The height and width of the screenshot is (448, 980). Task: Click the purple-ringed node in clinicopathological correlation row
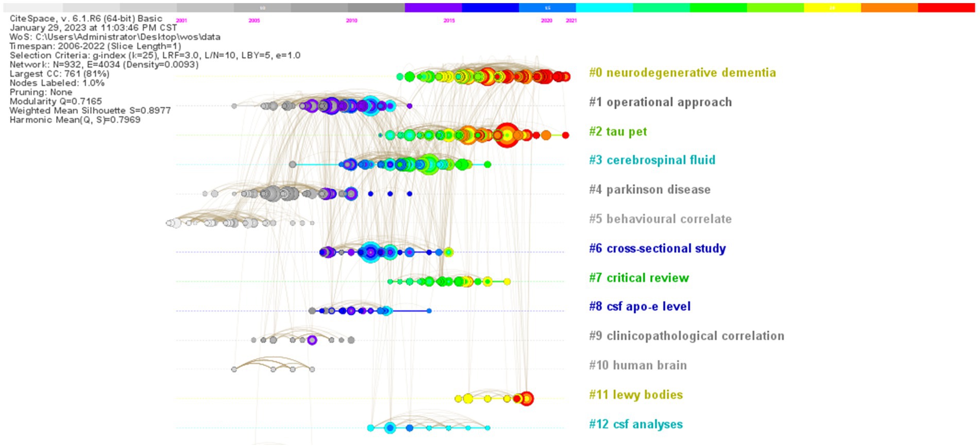pyautogui.click(x=312, y=340)
